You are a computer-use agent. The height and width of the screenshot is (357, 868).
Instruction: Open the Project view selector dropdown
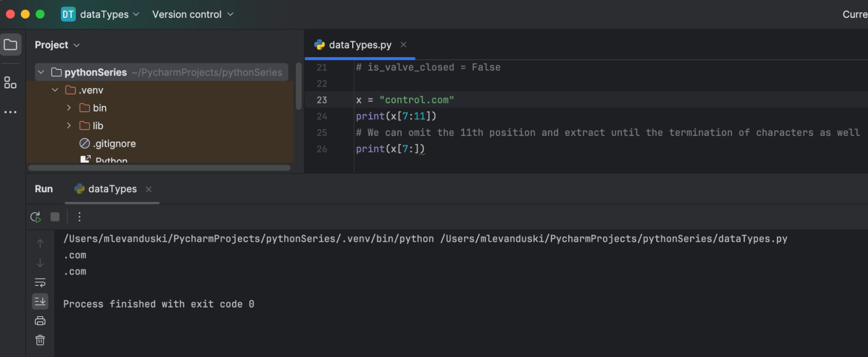point(57,45)
